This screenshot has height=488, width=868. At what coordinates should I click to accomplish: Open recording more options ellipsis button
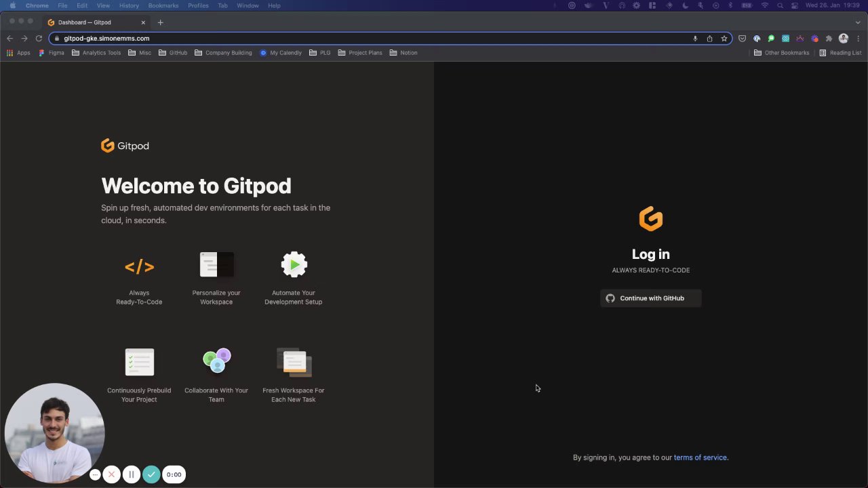pyautogui.click(x=95, y=474)
